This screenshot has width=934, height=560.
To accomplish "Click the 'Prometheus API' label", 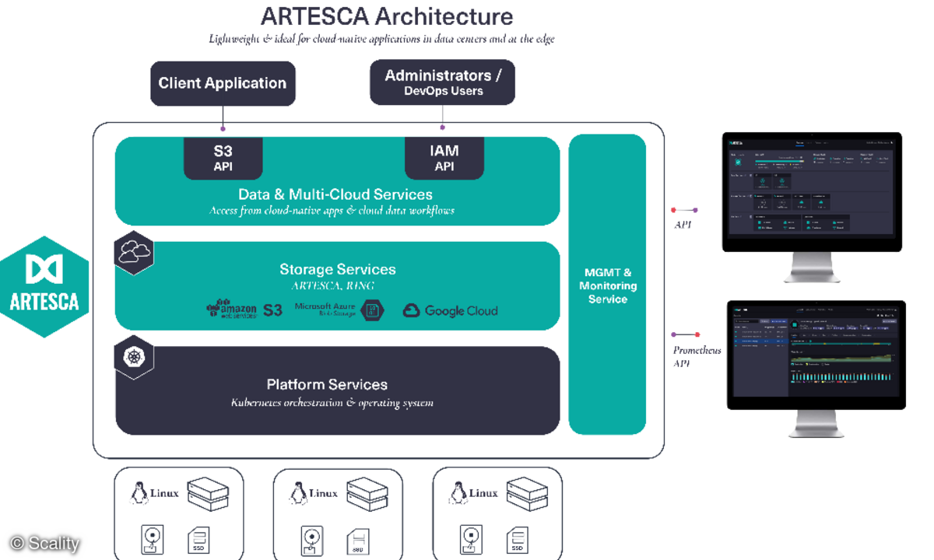I will point(697,356).
